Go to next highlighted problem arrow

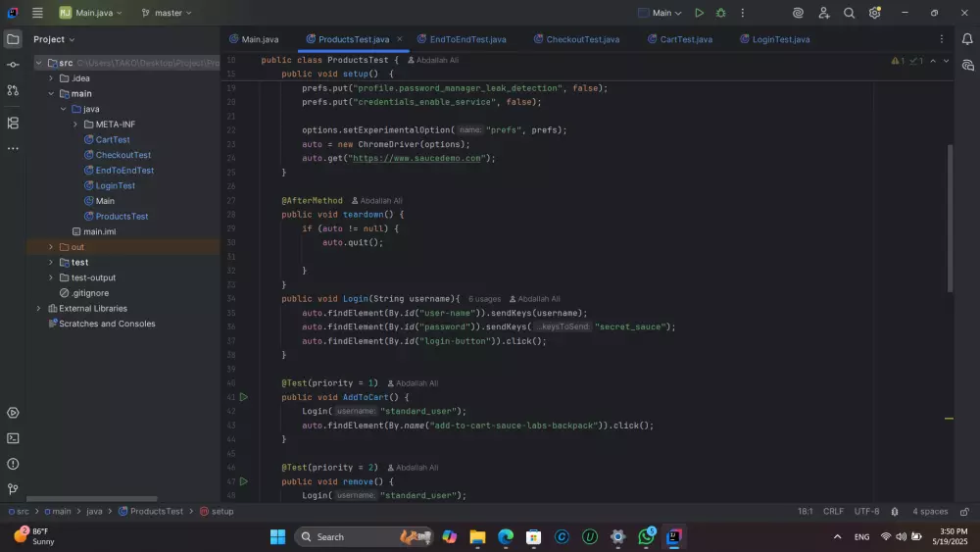pyautogui.click(x=946, y=61)
